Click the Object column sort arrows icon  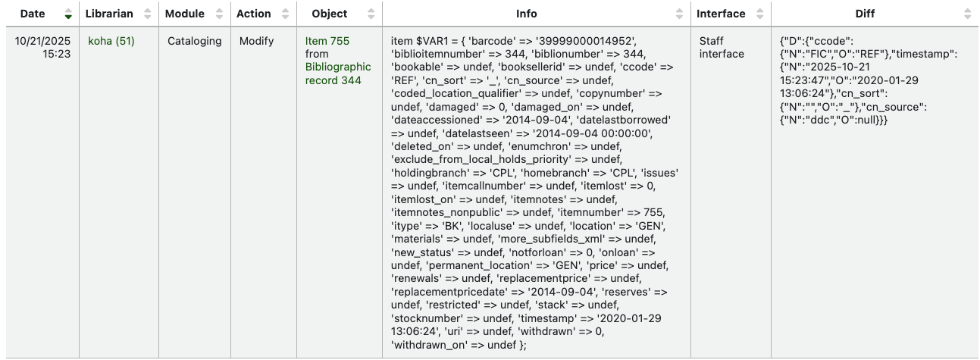tap(371, 14)
